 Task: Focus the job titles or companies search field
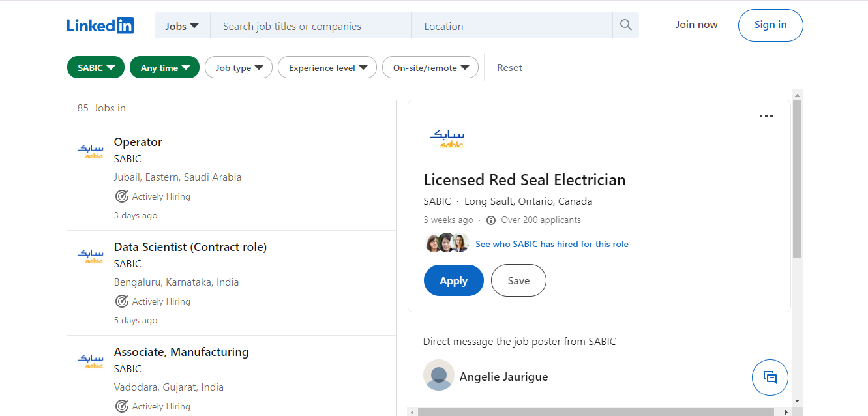click(x=310, y=26)
